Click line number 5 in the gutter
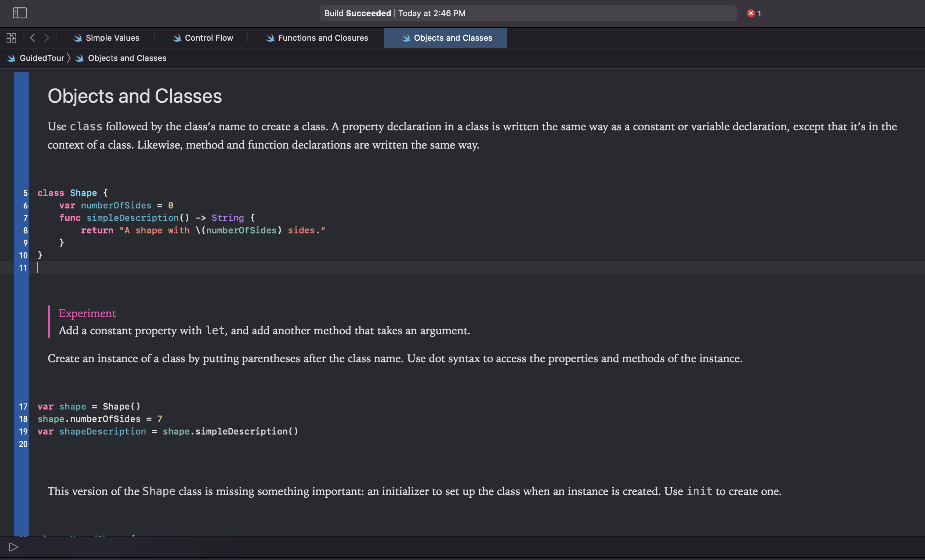This screenshot has width=925, height=560. click(x=25, y=193)
